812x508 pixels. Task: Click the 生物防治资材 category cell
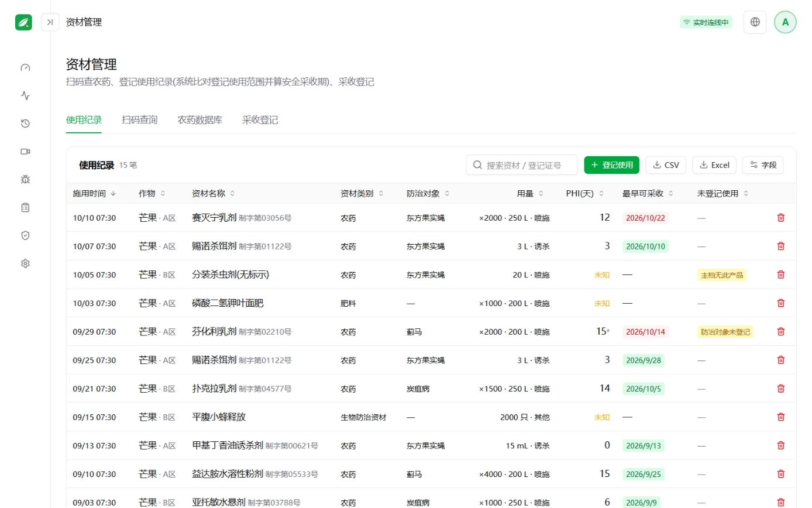(x=363, y=417)
